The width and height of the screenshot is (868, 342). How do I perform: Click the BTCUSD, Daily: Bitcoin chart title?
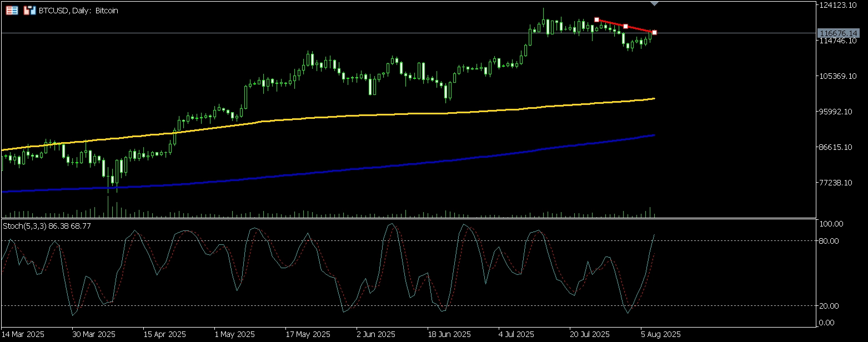tap(78, 11)
